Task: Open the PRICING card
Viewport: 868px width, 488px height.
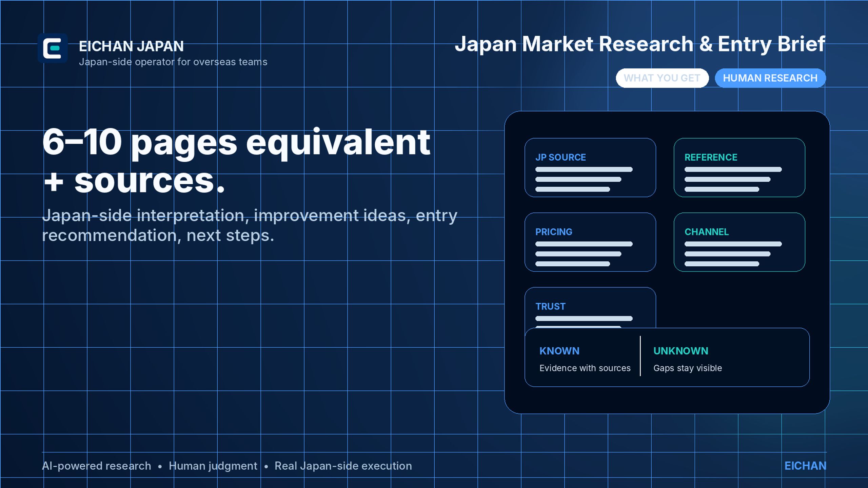Action: (590, 242)
